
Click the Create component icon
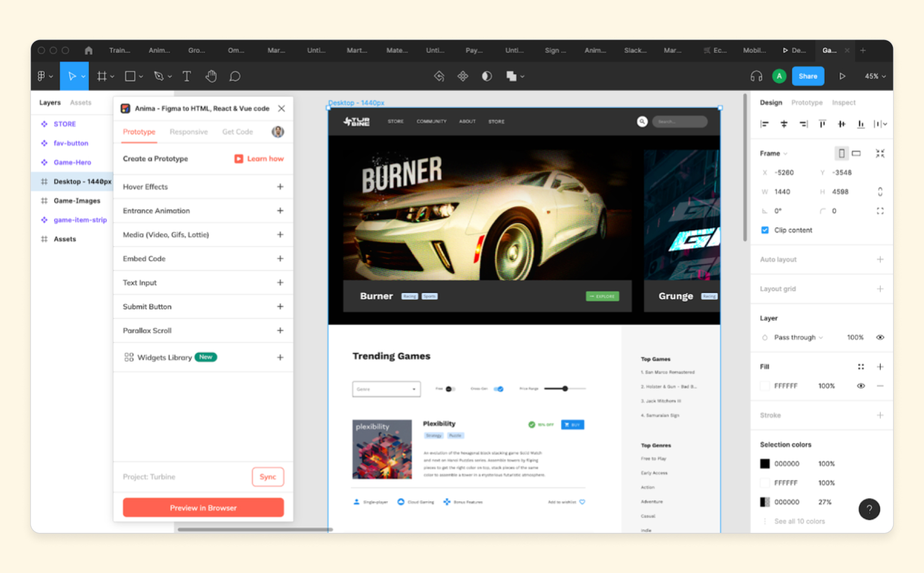tap(463, 76)
